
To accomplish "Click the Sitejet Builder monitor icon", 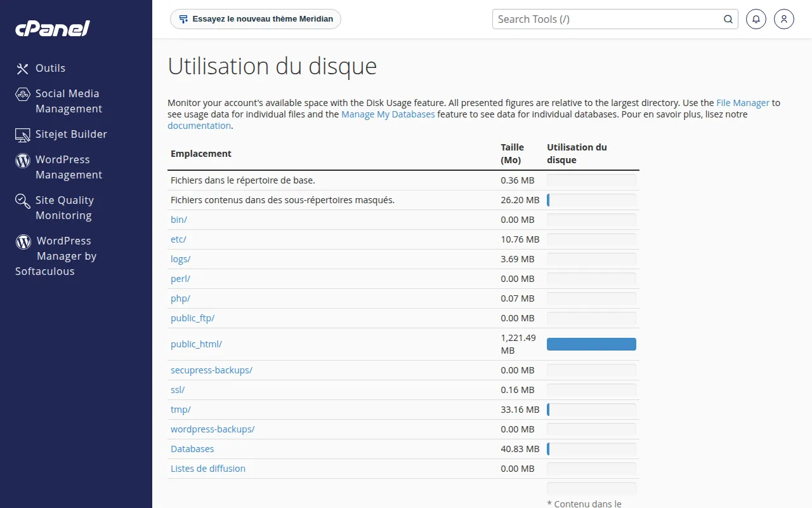I will coord(23,135).
